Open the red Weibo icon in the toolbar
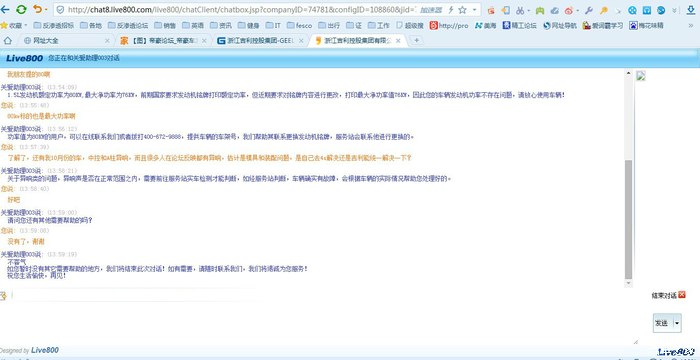 pos(569,10)
